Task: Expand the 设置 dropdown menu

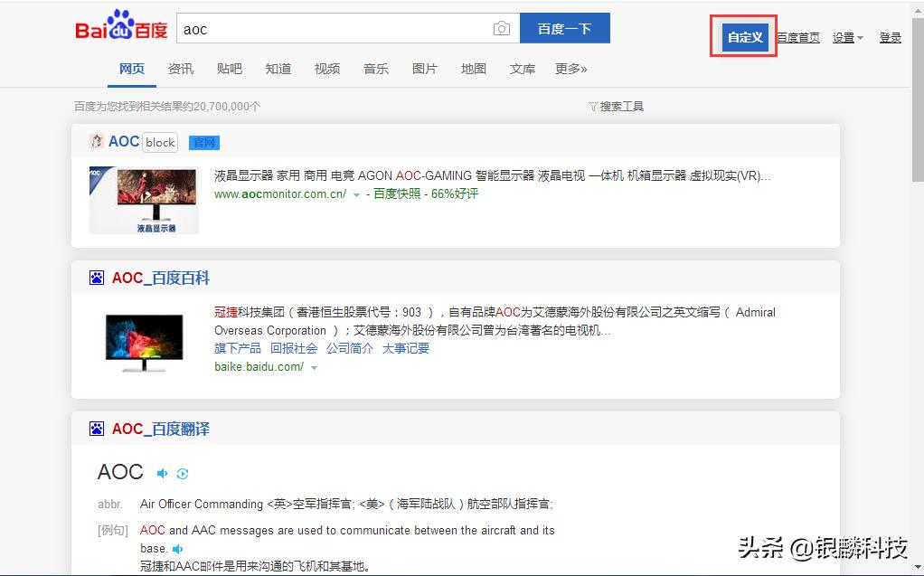Action: tap(847, 38)
